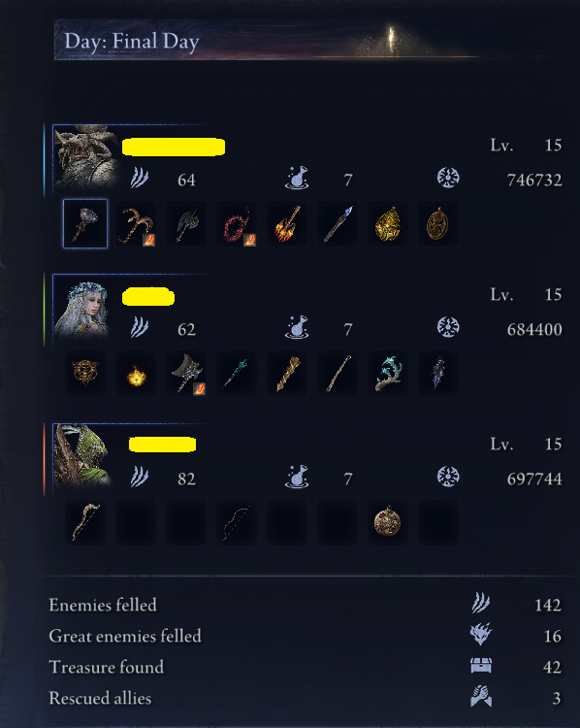Screen dimensions: 580x728
Task: Click the large greataxe in second row
Action: click(186, 374)
